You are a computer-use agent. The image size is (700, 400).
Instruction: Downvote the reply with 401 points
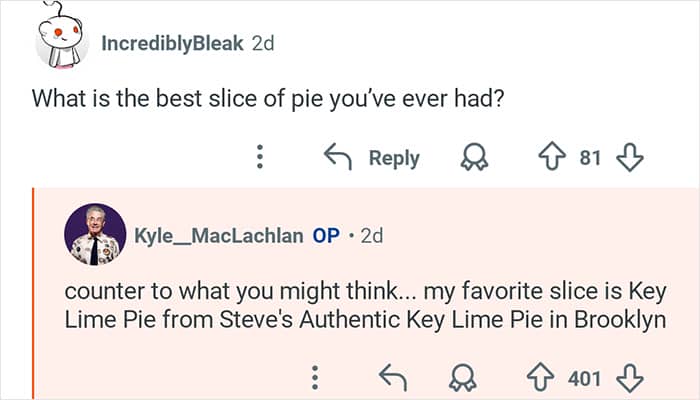pyautogui.click(x=628, y=378)
